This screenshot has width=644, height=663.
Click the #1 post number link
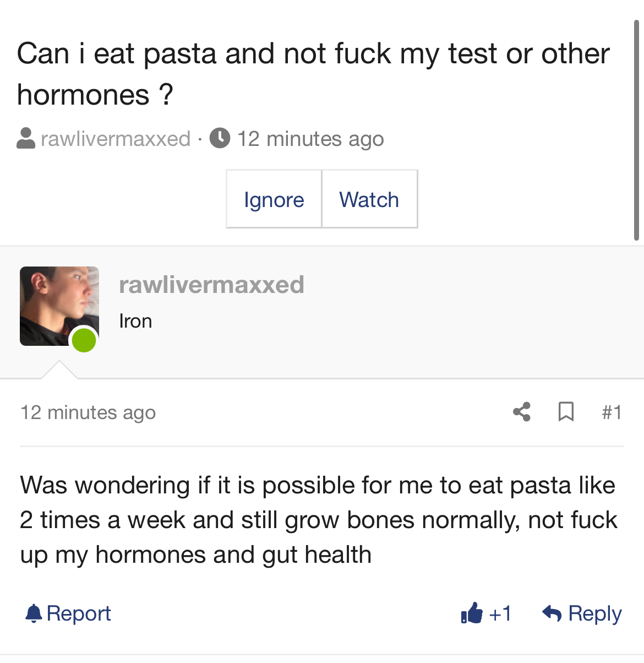[x=612, y=412]
